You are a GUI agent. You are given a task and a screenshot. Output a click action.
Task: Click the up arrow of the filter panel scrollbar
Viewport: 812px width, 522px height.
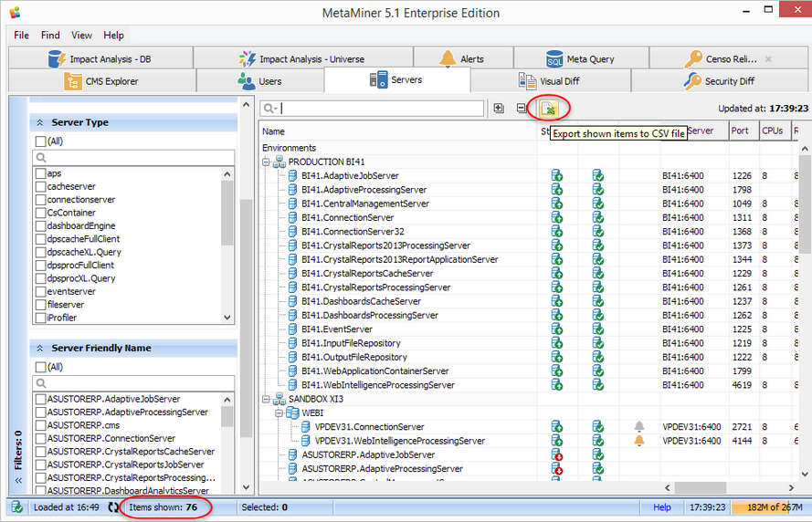[x=246, y=105]
